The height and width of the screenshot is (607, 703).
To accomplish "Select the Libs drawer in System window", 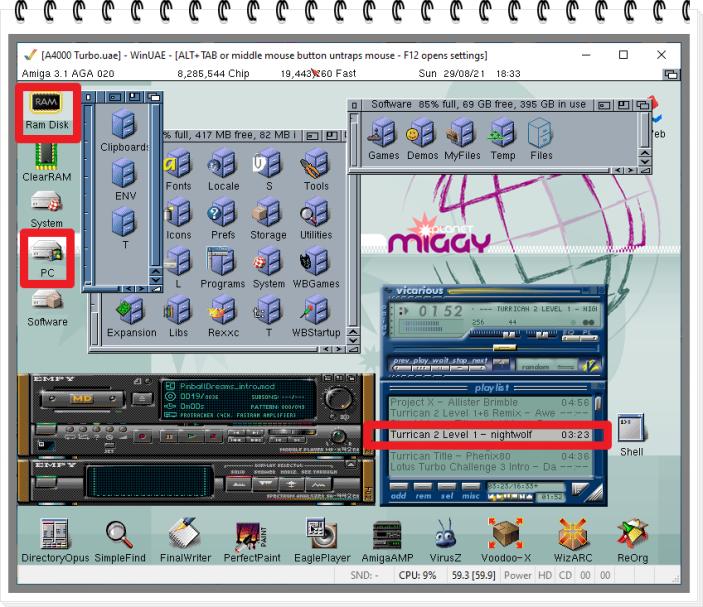I will pyautogui.click(x=178, y=317).
